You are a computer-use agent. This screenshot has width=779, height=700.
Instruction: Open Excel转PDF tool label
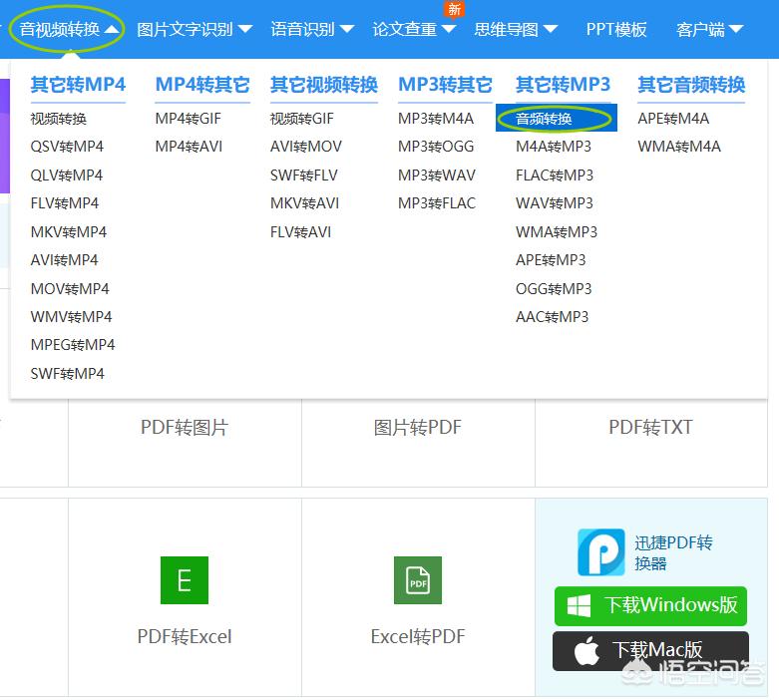[x=417, y=636]
